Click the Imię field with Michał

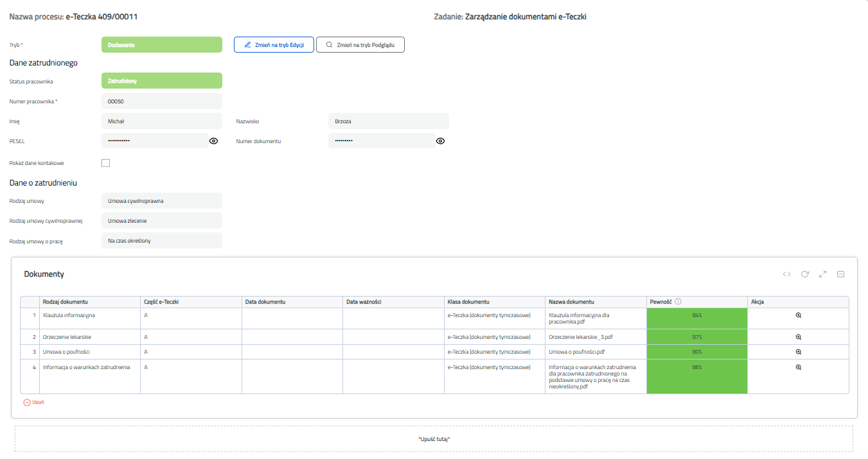(162, 121)
